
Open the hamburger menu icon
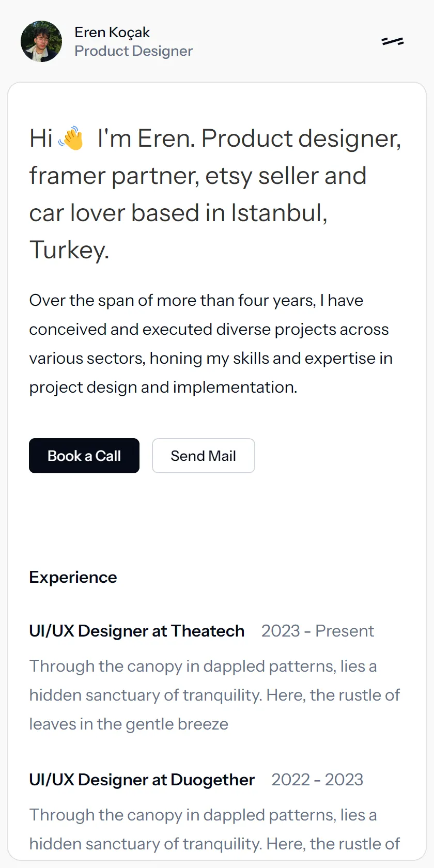(393, 41)
